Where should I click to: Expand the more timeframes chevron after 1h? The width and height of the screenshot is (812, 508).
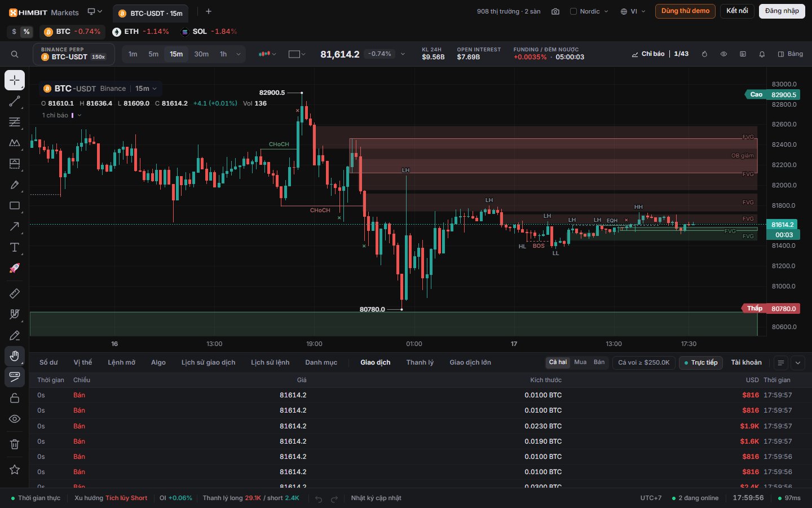[239, 54]
